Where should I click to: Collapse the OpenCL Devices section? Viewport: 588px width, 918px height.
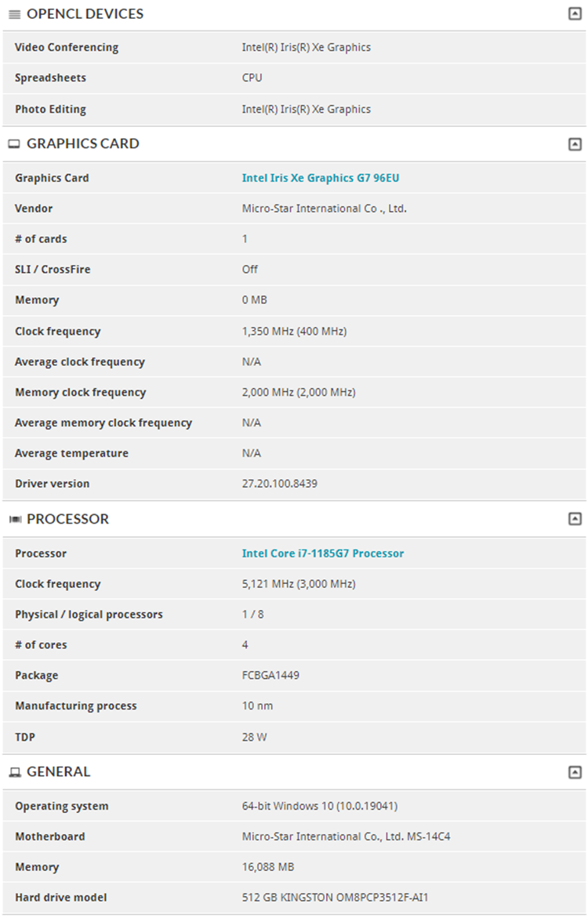coord(575,13)
